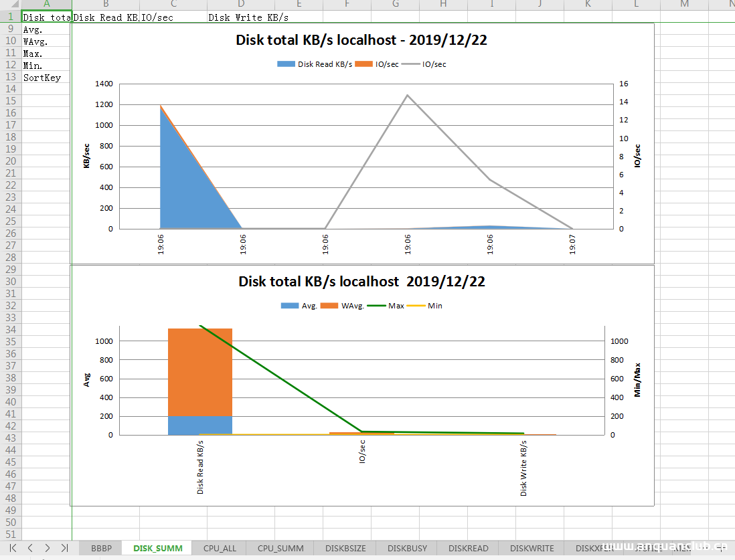
Task: Jump to the first sheet using navigation arrow
Action: click(x=13, y=548)
